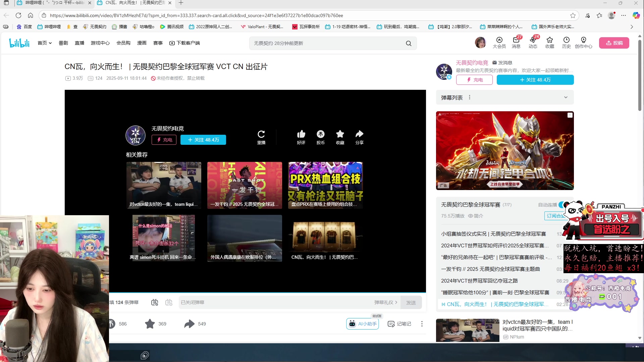Open a new browser tab with the plus
Image resolution: width=644 pixels, height=362 pixels.
point(181,3)
